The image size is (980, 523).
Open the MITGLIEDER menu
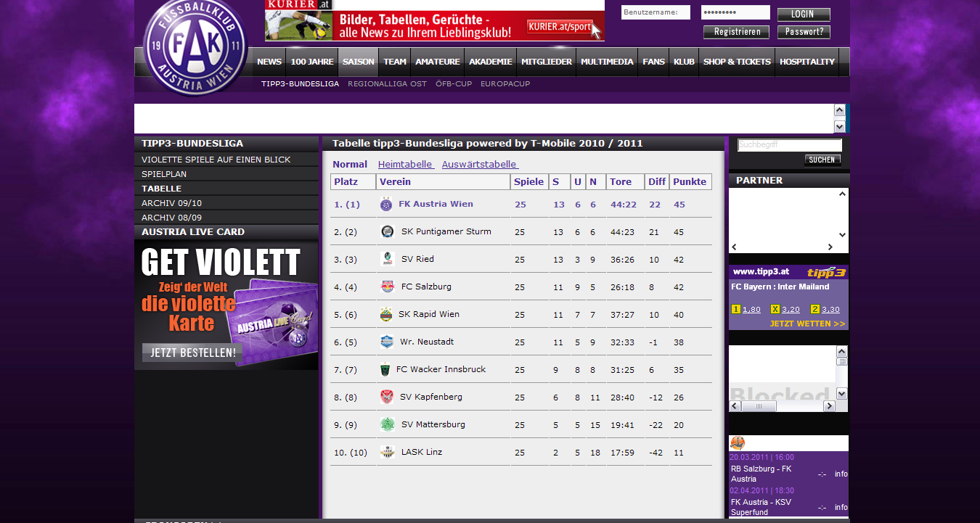coord(547,62)
